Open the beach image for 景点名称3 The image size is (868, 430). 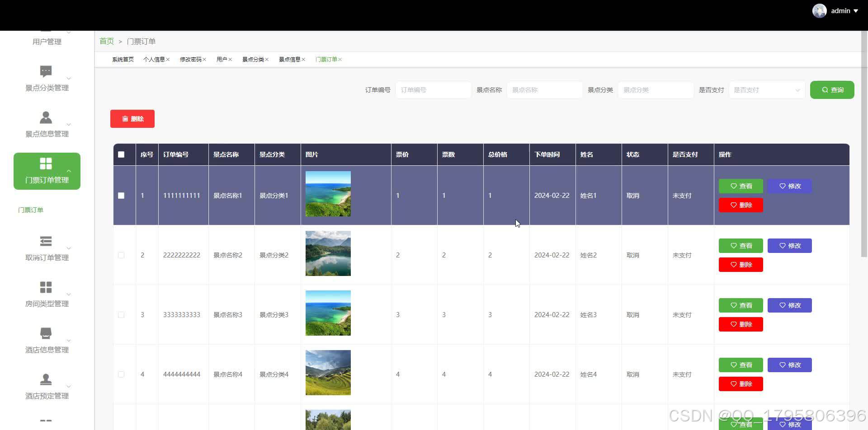[328, 313]
